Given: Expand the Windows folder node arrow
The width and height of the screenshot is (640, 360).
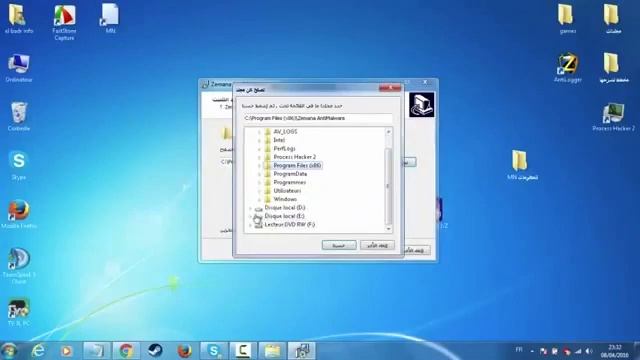Looking at the screenshot, I should click(259, 200).
